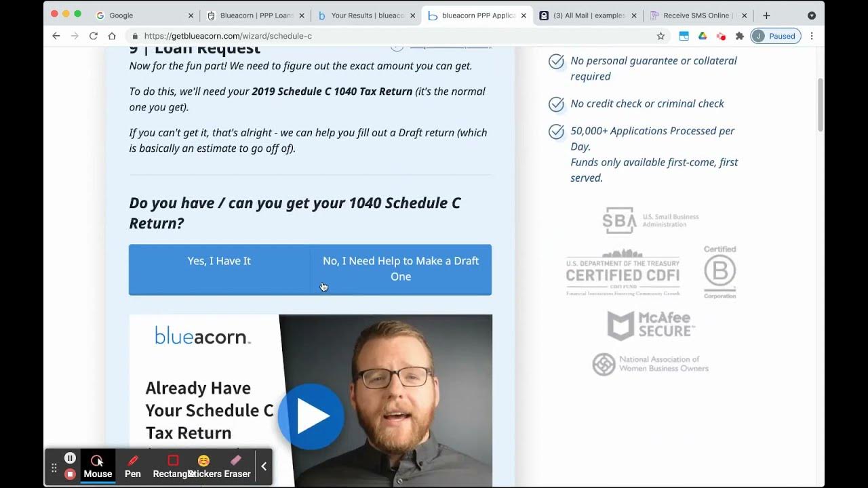Screen dimensions: 868x488
Task: Go back in browser history
Action: point(56,36)
